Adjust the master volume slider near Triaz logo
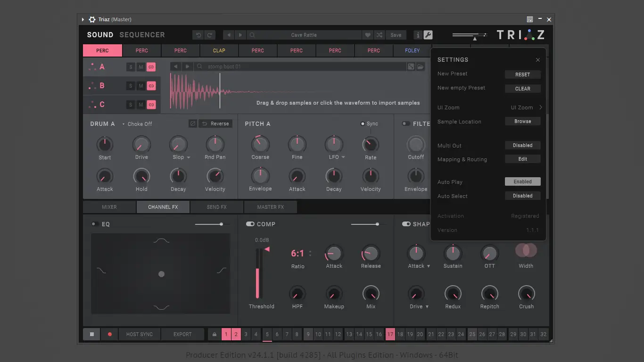Image resolution: width=644 pixels, height=362 pixels. tap(470, 35)
